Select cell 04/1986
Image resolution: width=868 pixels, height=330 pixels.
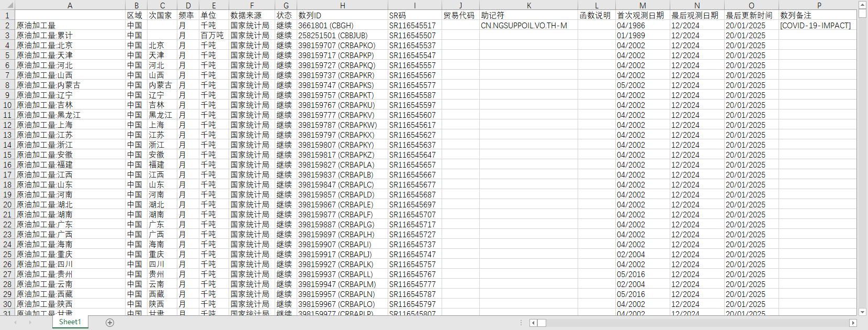click(642, 25)
